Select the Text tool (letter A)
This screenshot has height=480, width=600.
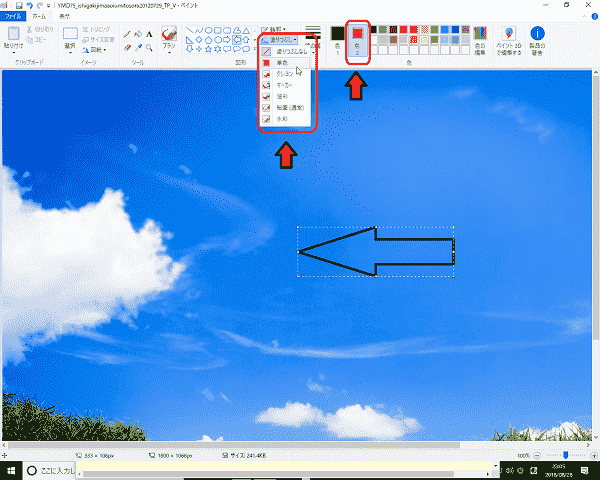[x=149, y=34]
